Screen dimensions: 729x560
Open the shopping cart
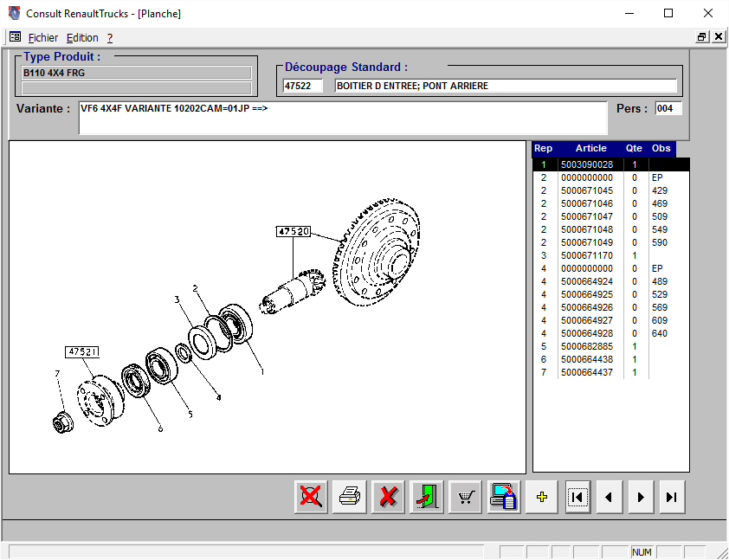(466, 498)
